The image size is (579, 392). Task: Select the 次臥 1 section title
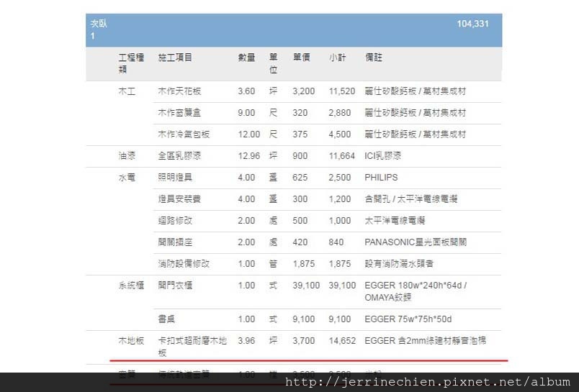pos(99,29)
